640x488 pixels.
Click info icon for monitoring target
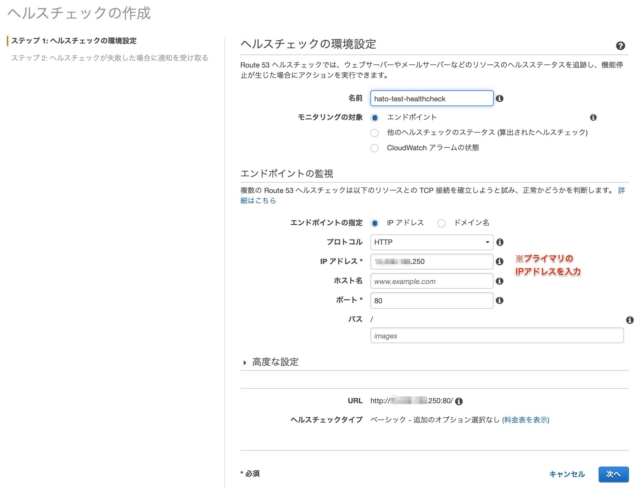(x=593, y=118)
